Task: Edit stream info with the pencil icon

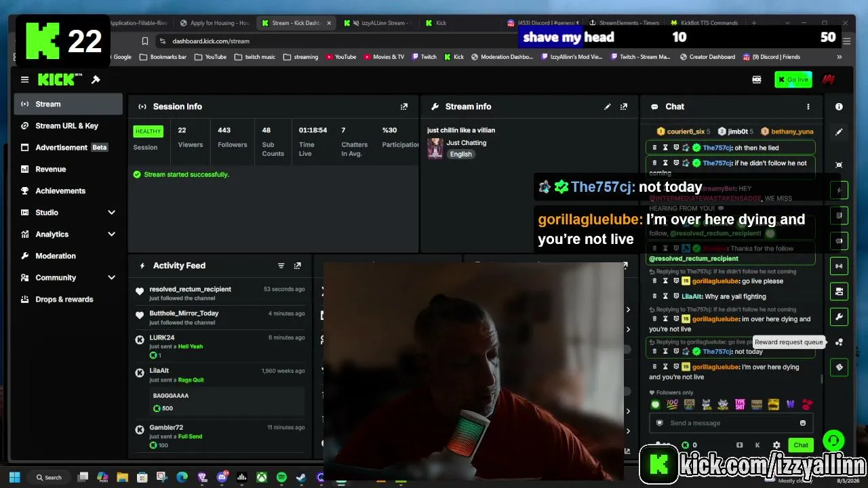Action: point(608,106)
